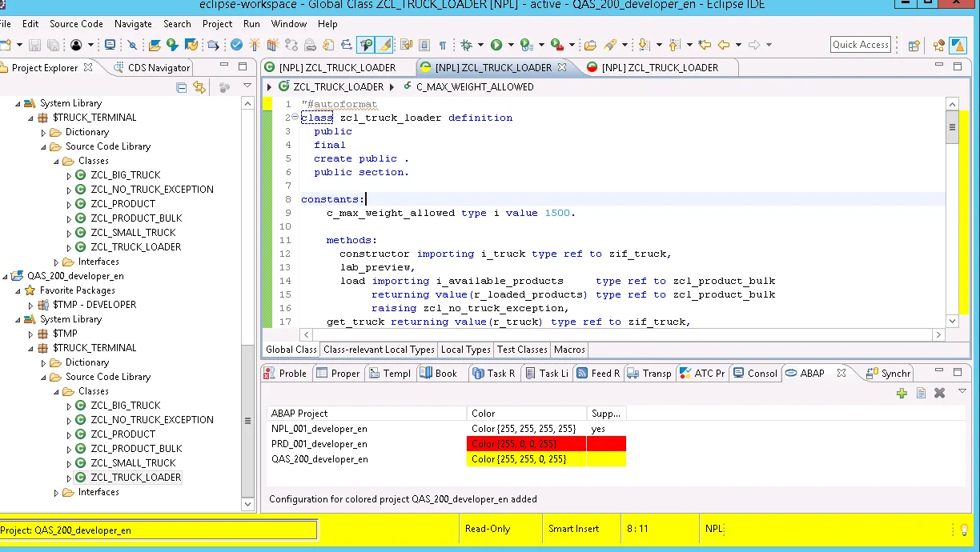Expand Interfaces under QAS $TRUCK_TERMINAL

[57, 492]
